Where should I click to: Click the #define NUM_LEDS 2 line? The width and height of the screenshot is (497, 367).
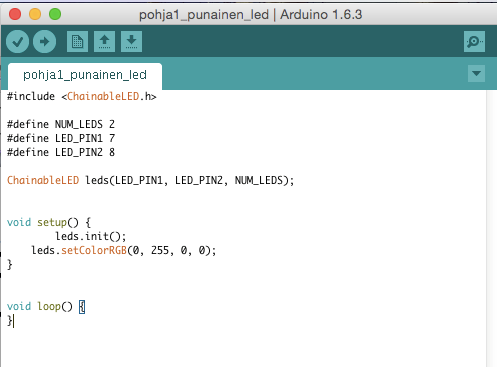pos(61,124)
